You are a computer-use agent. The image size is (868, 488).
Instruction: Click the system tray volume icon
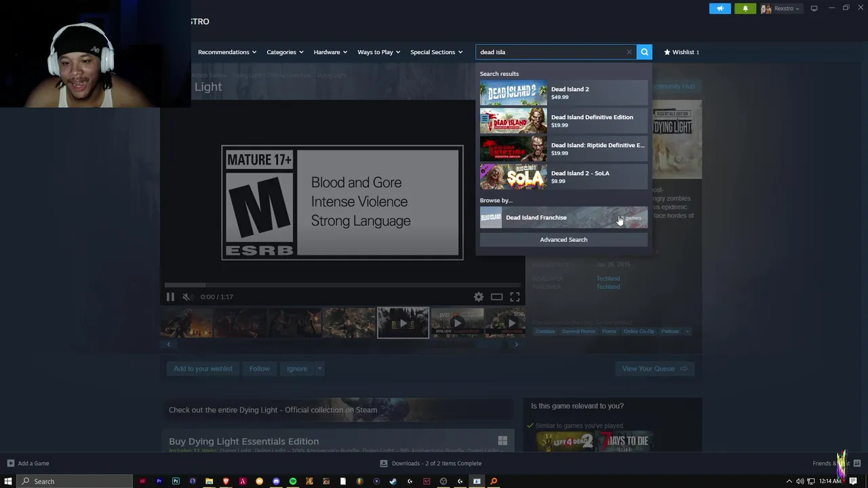(x=800, y=481)
